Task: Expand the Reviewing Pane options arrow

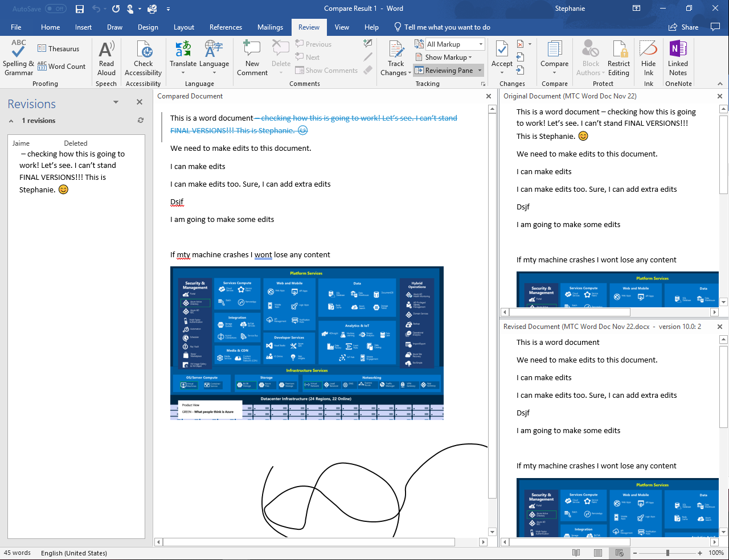Action: click(x=480, y=70)
